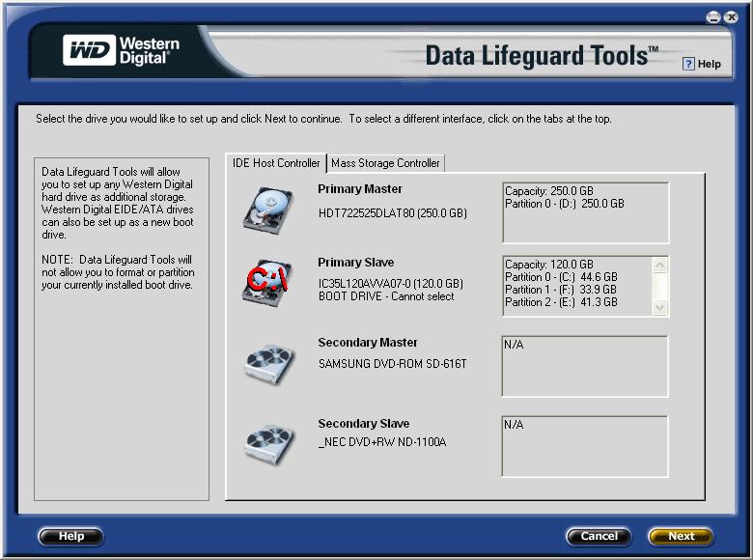
Task: Click Capacity: 120.0 GB in Primary Slave box
Action: click(549, 265)
